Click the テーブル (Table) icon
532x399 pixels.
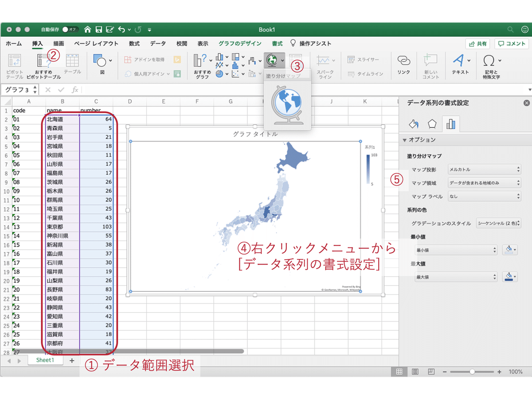pyautogui.click(x=72, y=61)
